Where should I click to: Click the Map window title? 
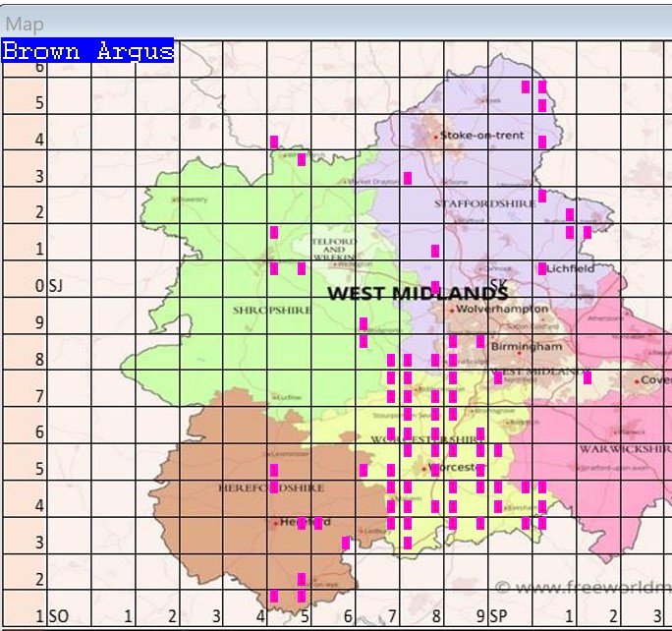25,24
